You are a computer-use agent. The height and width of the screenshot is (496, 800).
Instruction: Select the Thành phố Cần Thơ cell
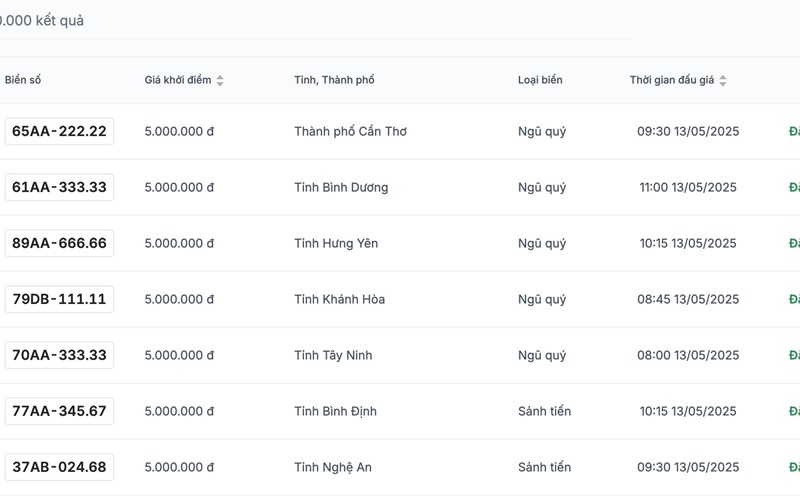(350, 131)
